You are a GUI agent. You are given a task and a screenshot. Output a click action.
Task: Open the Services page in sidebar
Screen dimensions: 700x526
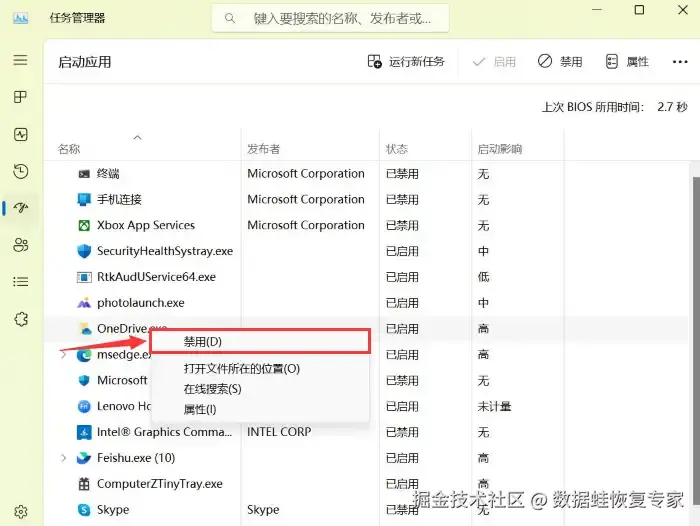tap(21, 319)
